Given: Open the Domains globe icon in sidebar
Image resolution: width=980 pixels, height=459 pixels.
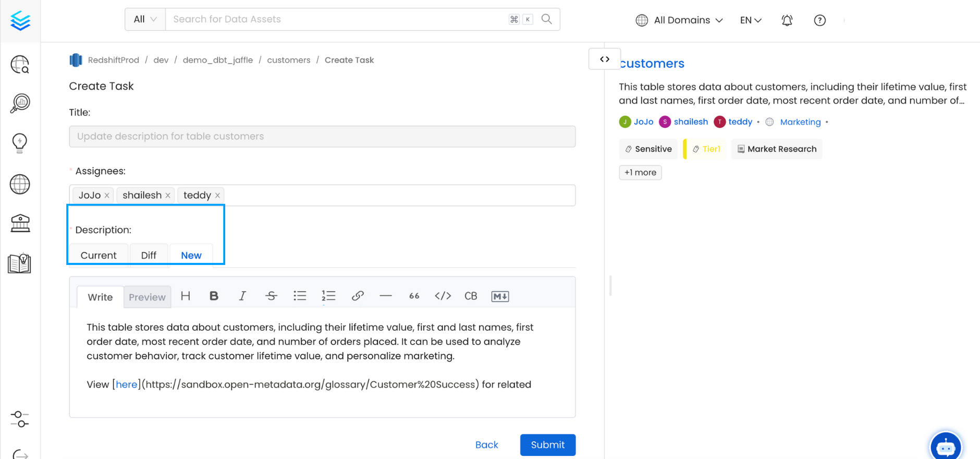Looking at the screenshot, I should [x=20, y=184].
